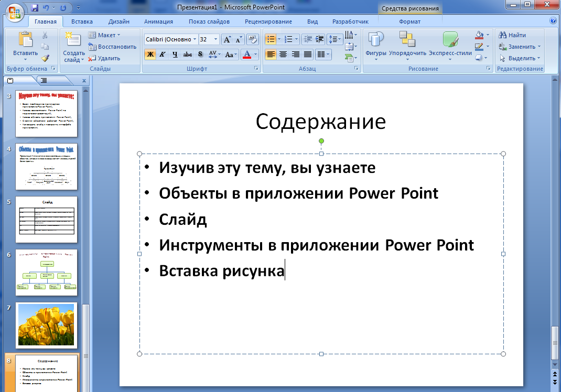Increase font size with large A
The image size is (561, 392).
[227, 39]
